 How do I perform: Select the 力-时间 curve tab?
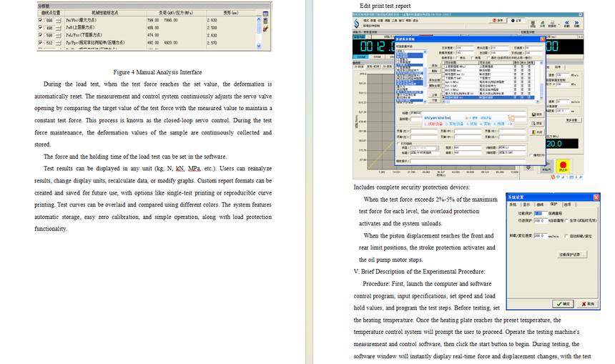[x=359, y=67]
